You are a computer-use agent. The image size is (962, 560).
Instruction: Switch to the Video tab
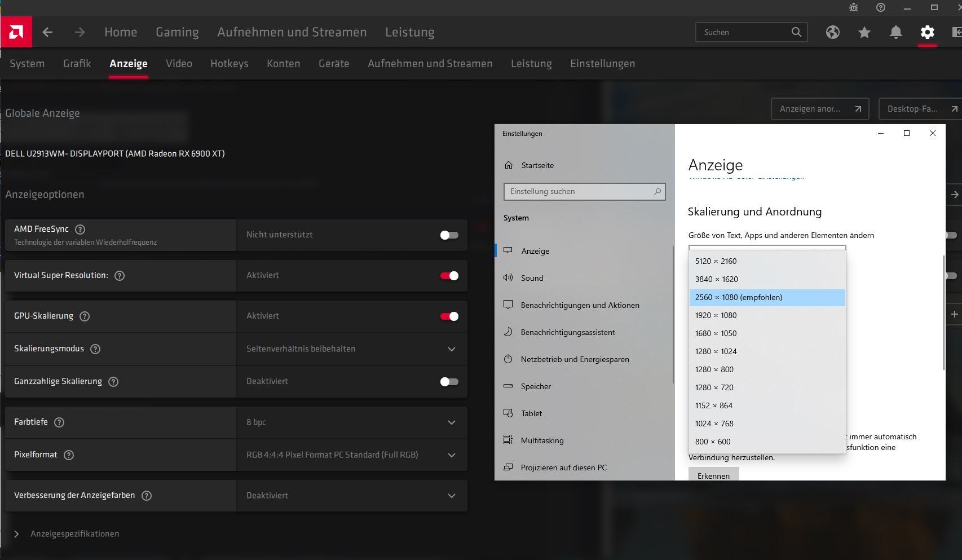(179, 64)
